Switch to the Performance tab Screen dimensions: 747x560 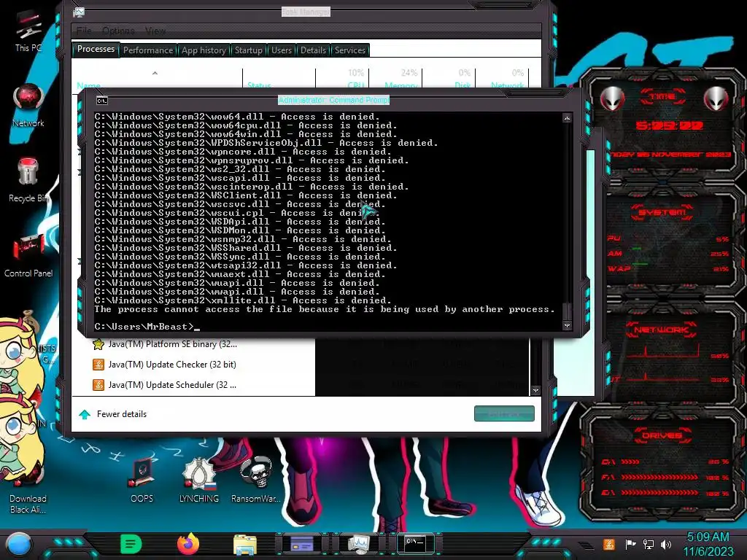click(x=148, y=50)
